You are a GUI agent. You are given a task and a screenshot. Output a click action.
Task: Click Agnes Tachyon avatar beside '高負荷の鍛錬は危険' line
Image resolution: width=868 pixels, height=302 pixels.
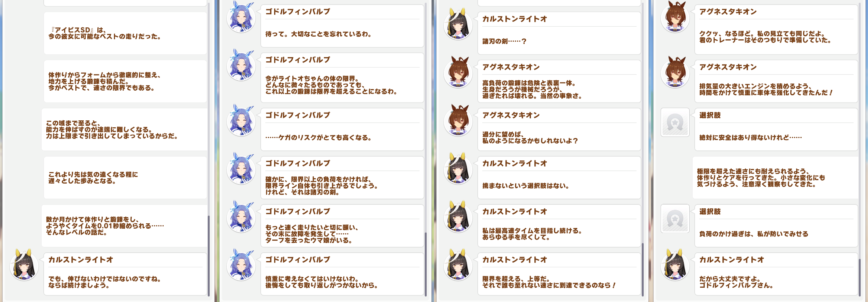(x=458, y=73)
